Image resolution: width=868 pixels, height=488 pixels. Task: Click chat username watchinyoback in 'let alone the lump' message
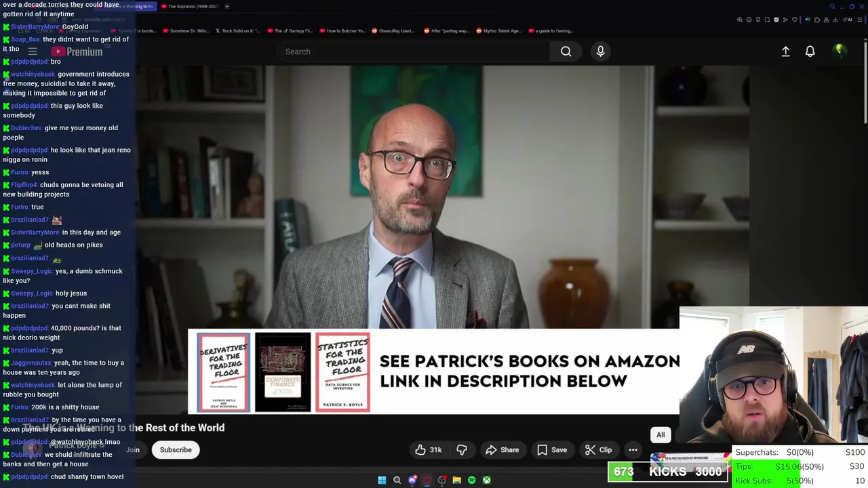pos(33,385)
